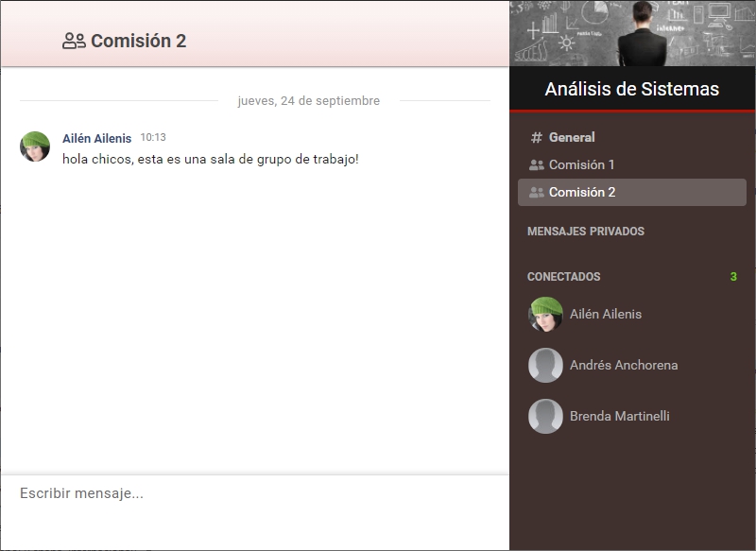The width and height of the screenshot is (756, 551).
Task: Click Andrés Anchorena's default avatar
Action: point(545,366)
